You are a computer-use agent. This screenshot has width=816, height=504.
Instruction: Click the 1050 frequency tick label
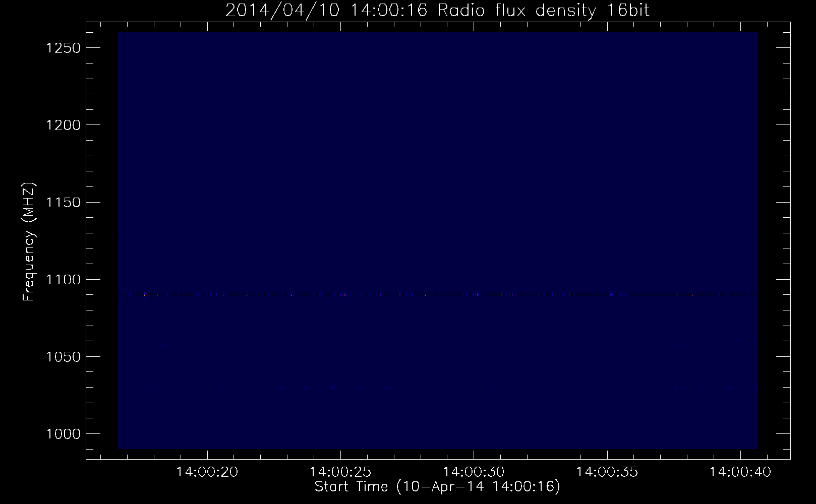pyautogui.click(x=63, y=357)
